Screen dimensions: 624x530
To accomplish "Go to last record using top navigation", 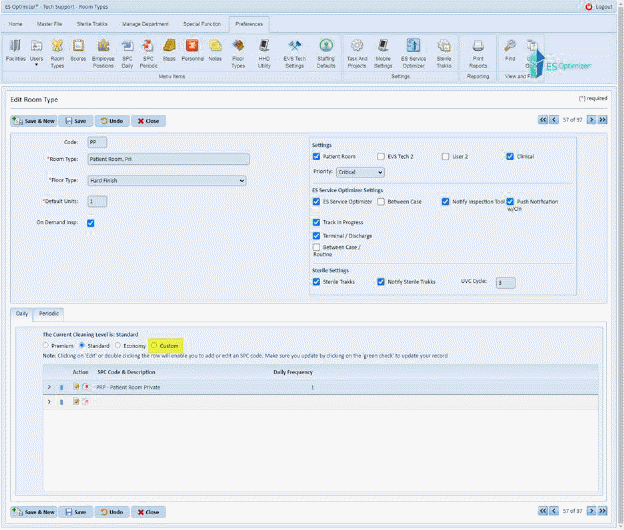I will [603, 120].
